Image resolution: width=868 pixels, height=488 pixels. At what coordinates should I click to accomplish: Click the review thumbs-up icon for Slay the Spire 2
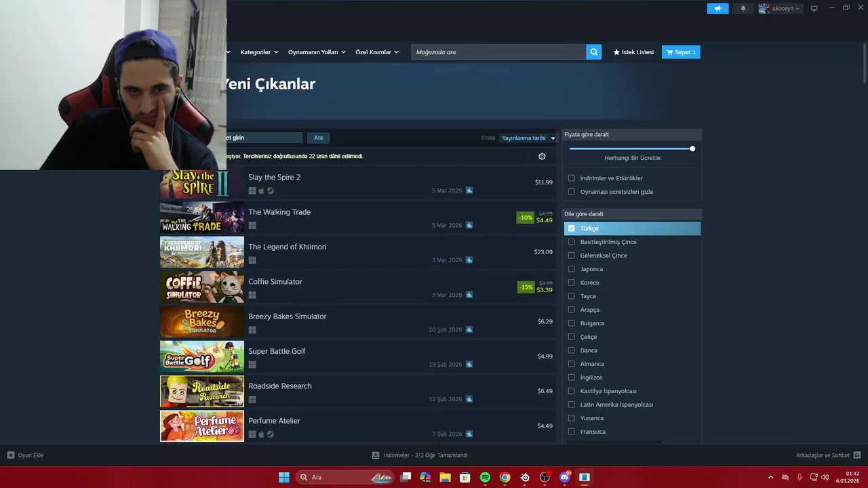469,190
